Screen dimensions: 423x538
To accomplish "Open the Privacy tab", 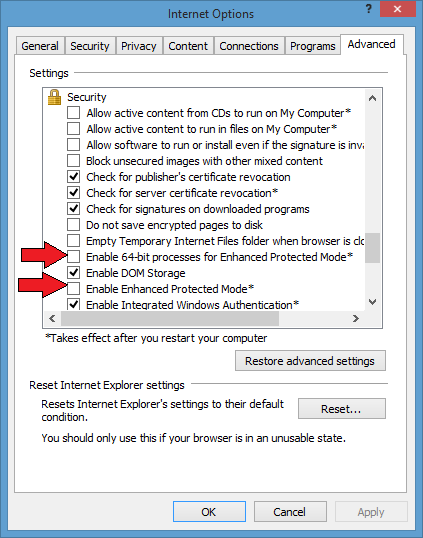I will [x=139, y=46].
